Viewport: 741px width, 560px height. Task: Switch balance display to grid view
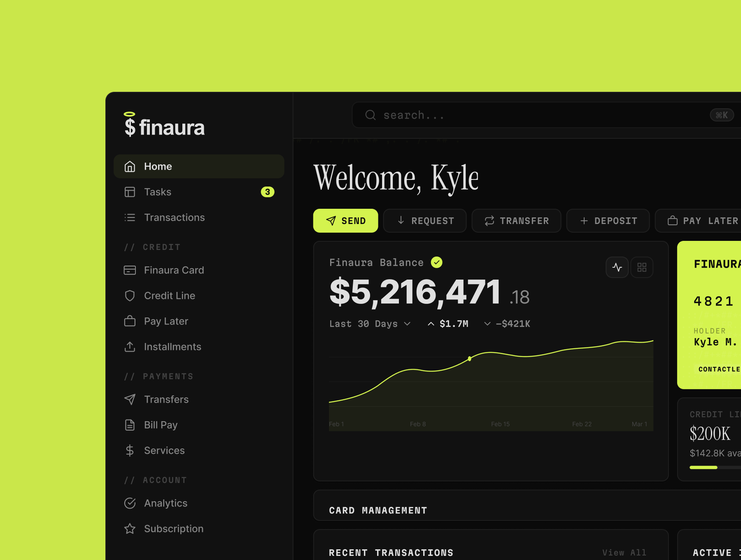click(x=642, y=267)
